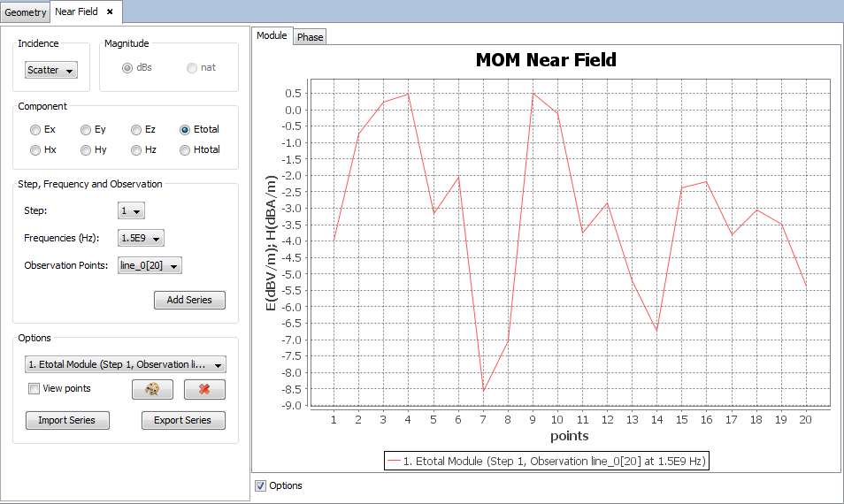
Task: Click the Import Series button
Action: [67, 420]
